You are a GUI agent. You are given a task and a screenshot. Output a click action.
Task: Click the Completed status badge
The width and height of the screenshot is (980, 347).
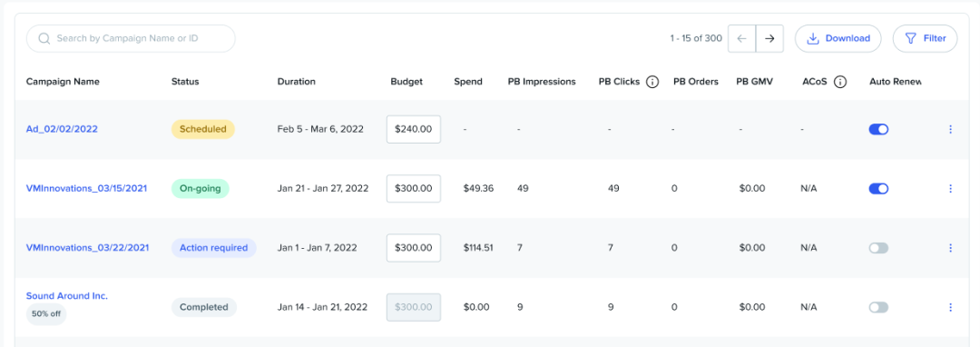tap(204, 308)
